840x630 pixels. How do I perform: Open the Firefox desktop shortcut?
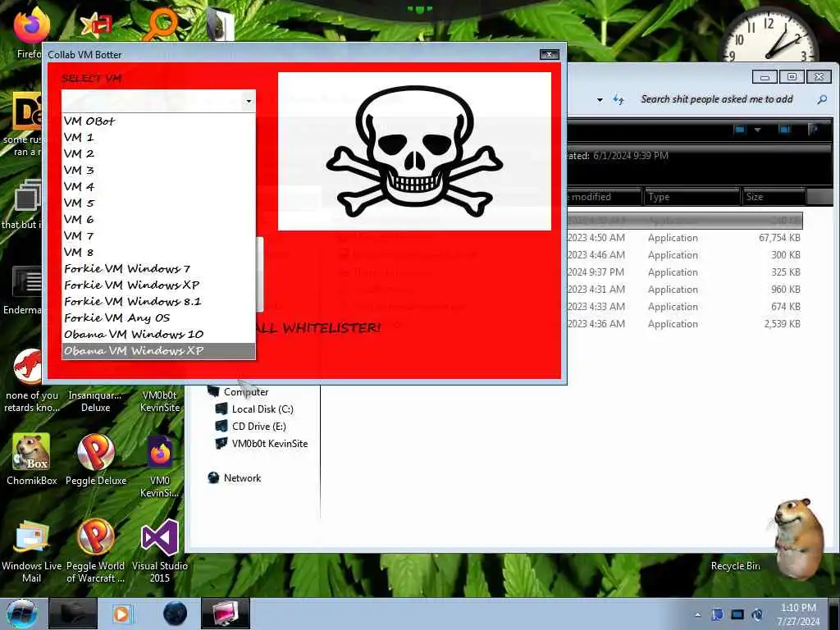[x=31, y=27]
